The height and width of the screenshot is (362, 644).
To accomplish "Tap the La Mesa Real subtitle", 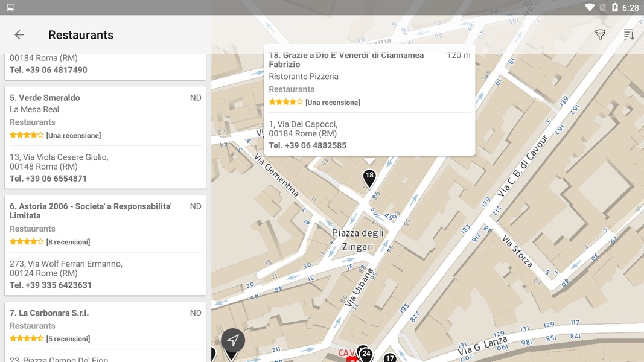I will pyautogui.click(x=34, y=110).
